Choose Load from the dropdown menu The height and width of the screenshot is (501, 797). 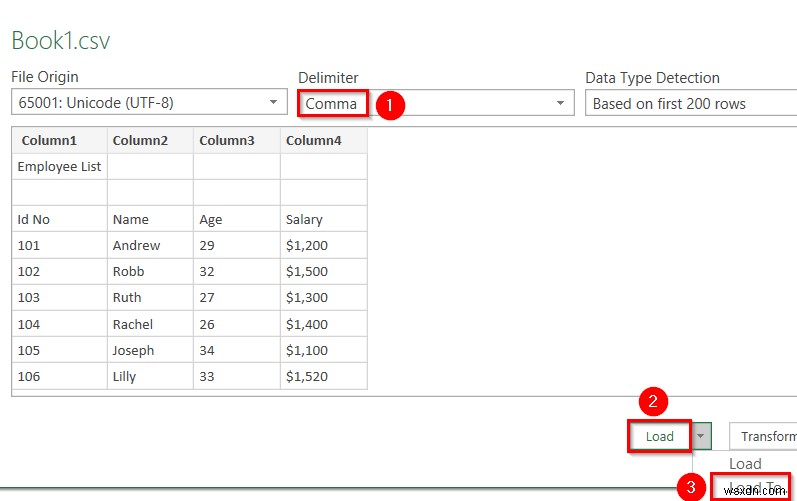click(745, 463)
